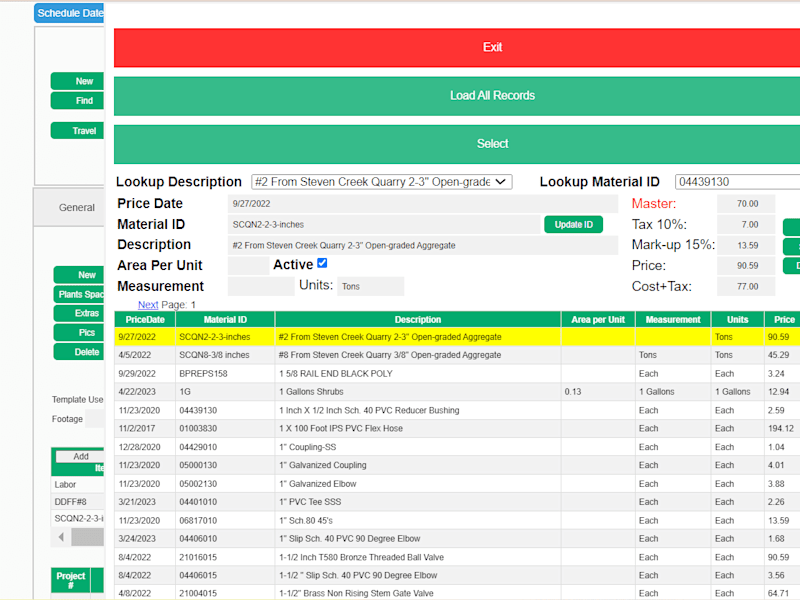Click the Travel button

tap(78, 131)
